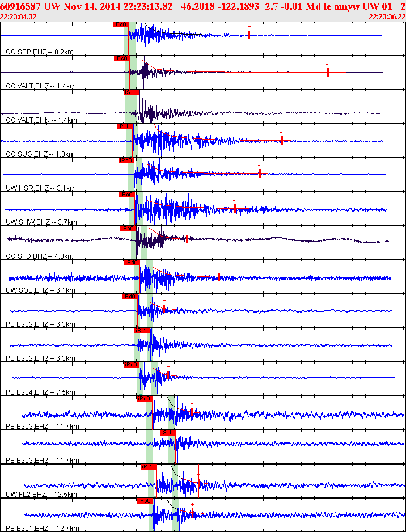Click the station label PB B202 EHZ -- 6.3km
This screenshot has height=532, width=406.
(x=41, y=324)
